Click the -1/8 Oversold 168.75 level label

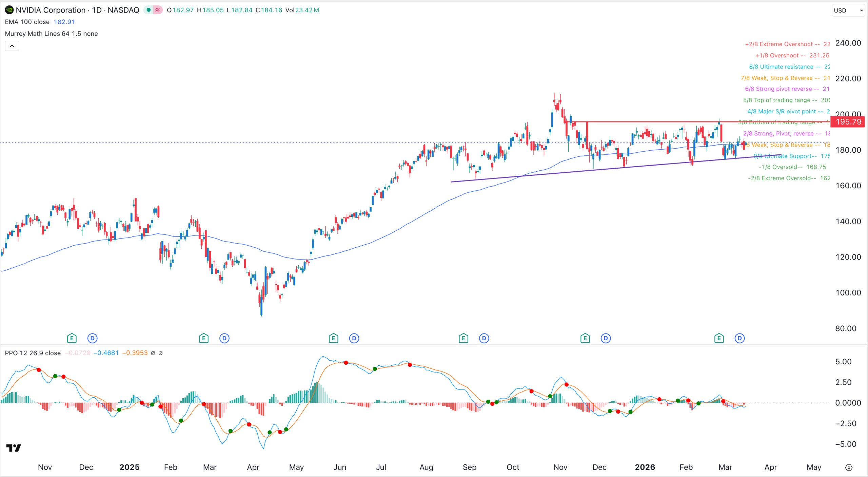pyautogui.click(x=792, y=167)
